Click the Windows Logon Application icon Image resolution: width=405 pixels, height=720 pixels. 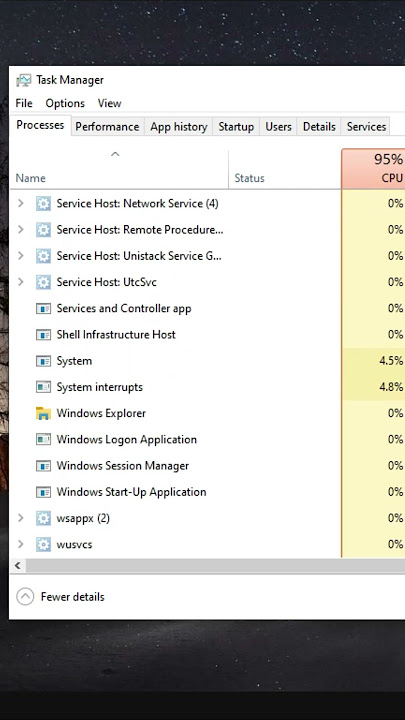tap(43, 439)
